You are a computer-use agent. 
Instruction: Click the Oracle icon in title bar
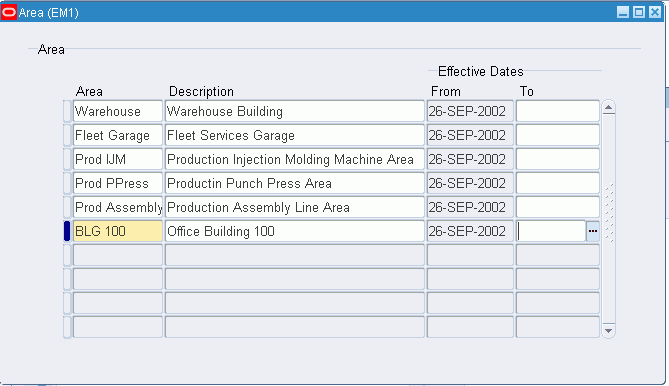(9, 12)
